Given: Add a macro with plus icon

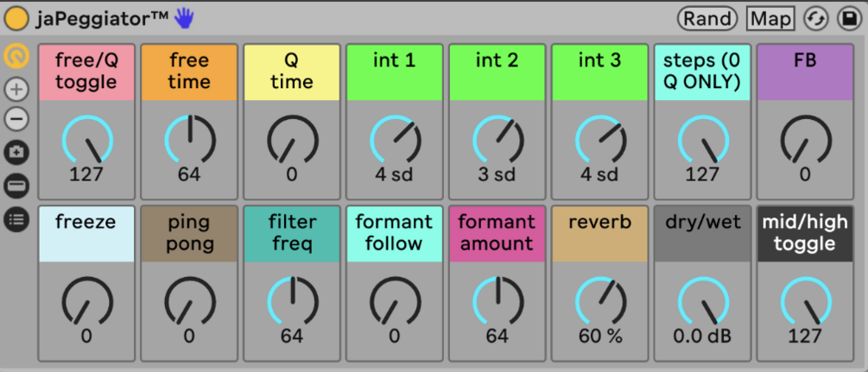Looking at the screenshot, I should (16, 89).
